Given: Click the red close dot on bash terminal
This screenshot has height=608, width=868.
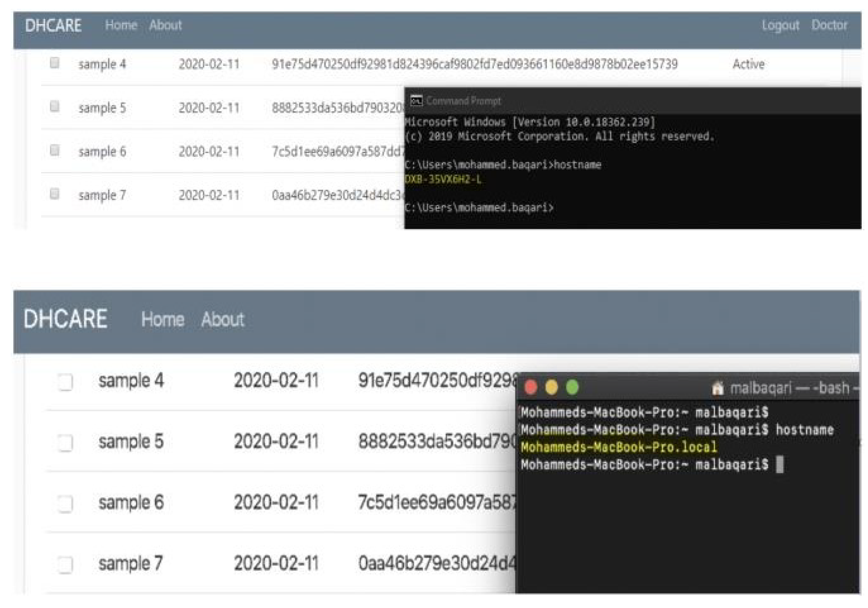Looking at the screenshot, I should pos(531,387).
